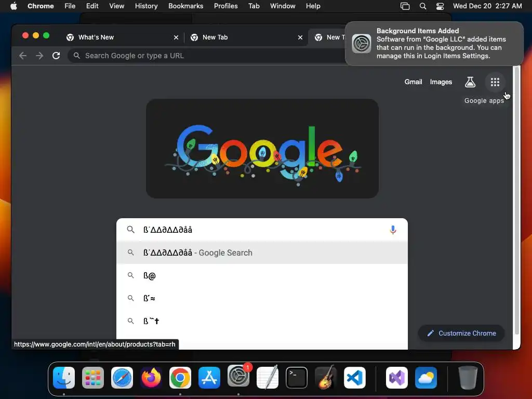
Task: Open the Bookmarks menu
Action: point(185,6)
